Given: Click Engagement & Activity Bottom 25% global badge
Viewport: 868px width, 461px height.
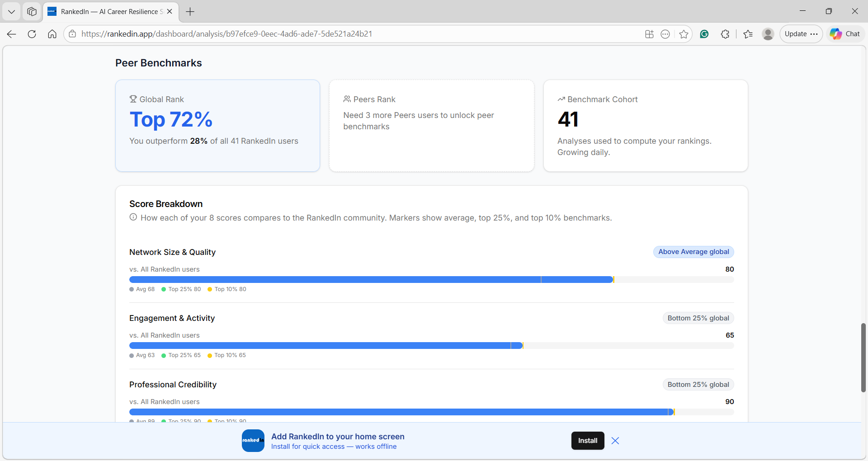Looking at the screenshot, I should tap(698, 318).
